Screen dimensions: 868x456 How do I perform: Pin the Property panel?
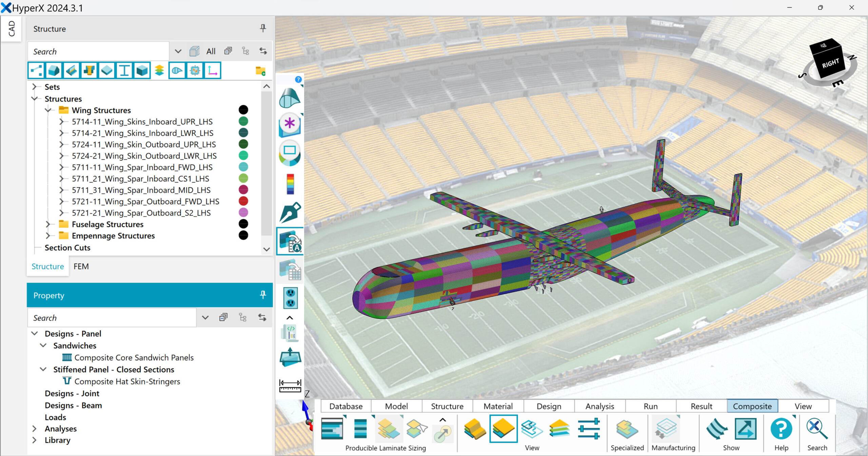(263, 295)
